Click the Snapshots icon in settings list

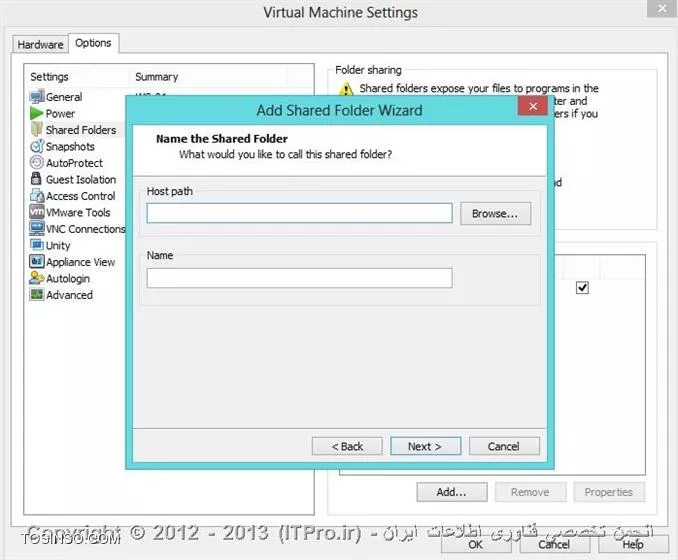point(37,146)
